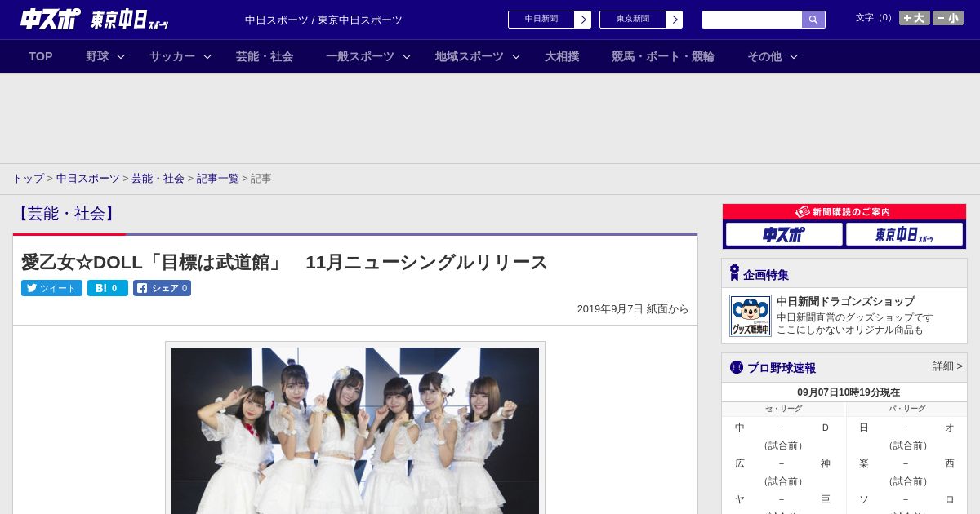Image resolution: width=980 pixels, height=514 pixels.
Task: Decrease text size with the 小 button
Action: (948, 18)
